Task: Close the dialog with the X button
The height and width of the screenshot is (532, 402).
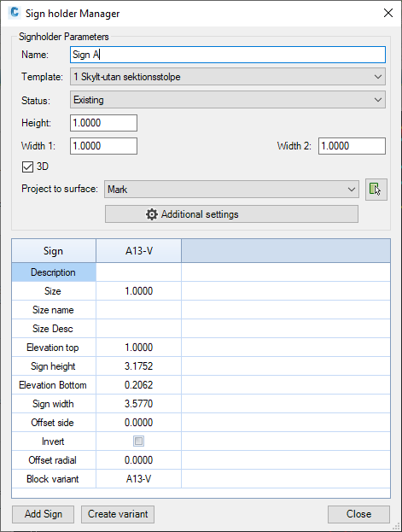Action: [388, 13]
